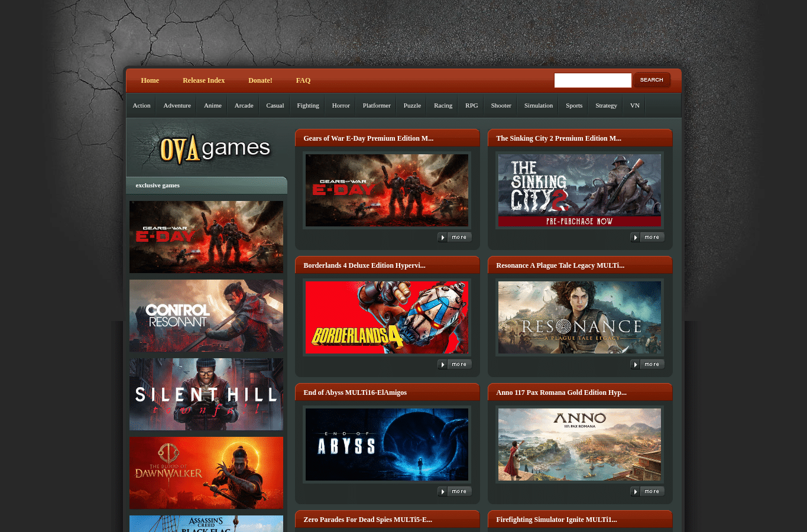Select the Horror genre category
The height and width of the screenshot is (532, 807).
click(x=341, y=105)
